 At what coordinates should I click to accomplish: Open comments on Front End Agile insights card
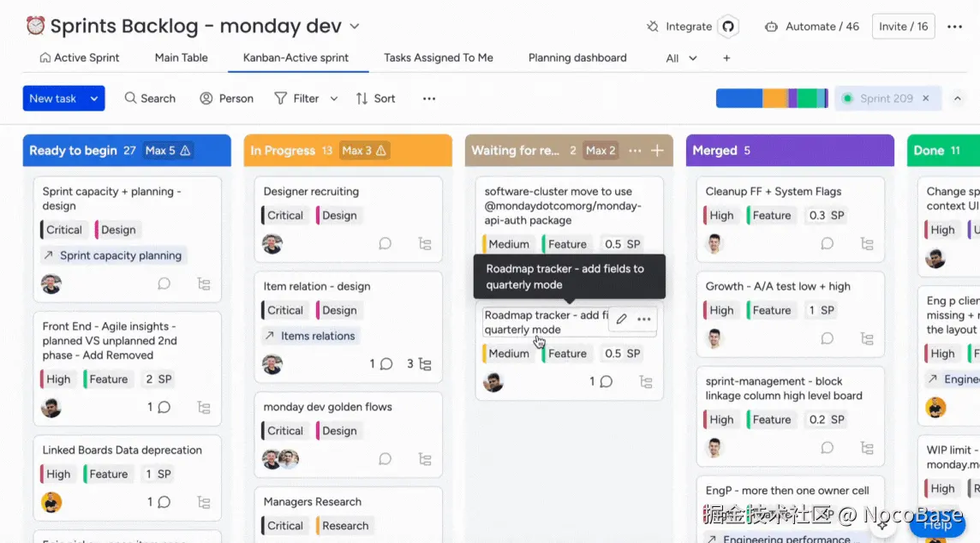pos(158,408)
